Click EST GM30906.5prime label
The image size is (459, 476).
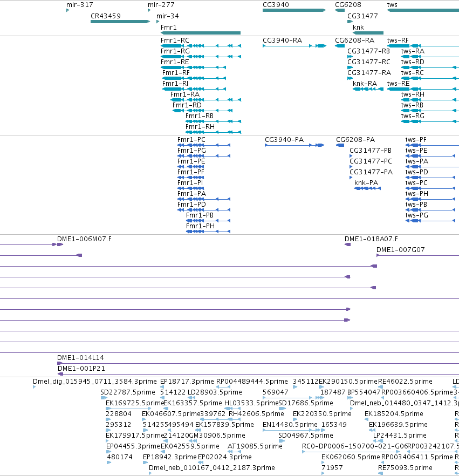point(217,436)
